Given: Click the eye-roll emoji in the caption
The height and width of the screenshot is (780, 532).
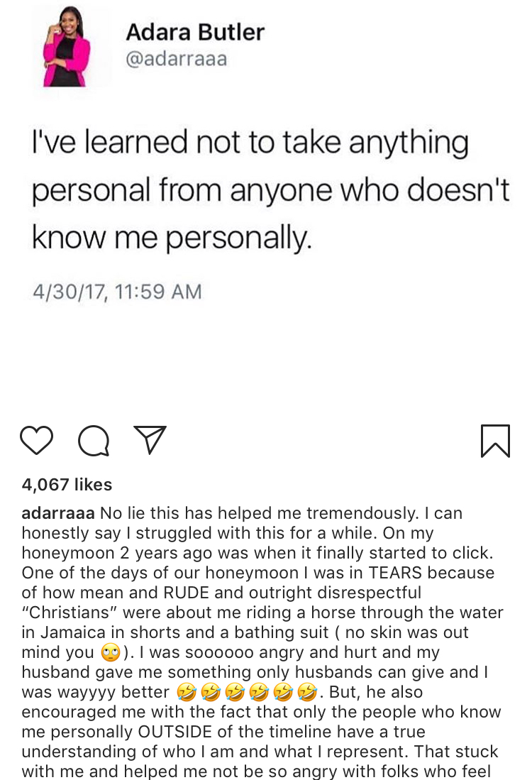Looking at the screenshot, I should coord(111,652).
